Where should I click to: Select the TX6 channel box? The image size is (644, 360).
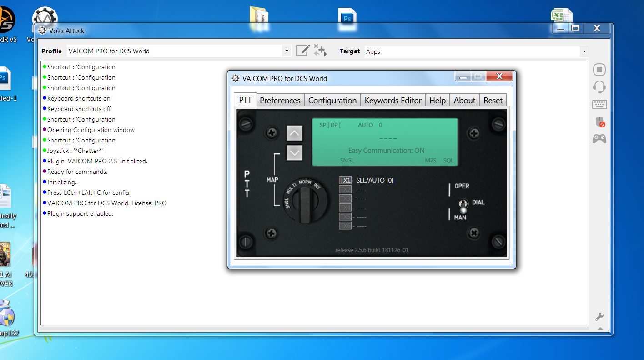coord(345,226)
